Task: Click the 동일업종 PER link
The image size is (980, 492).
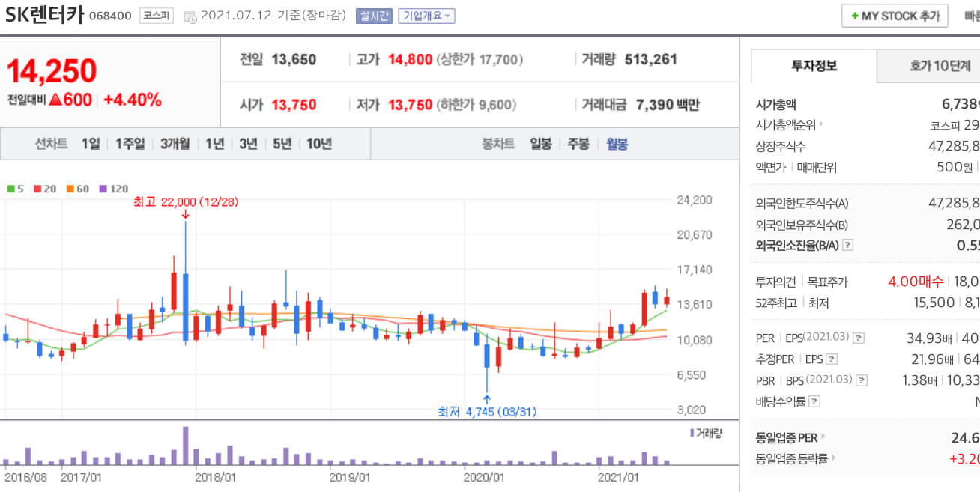Action: point(787,437)
